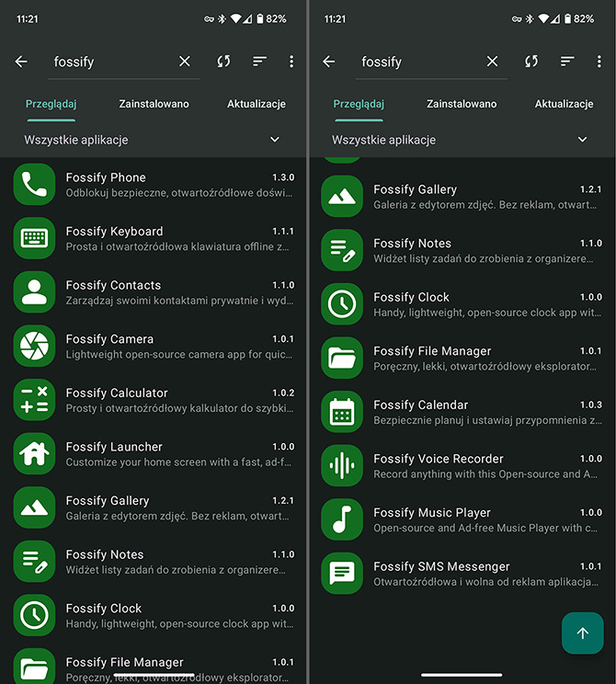Open Fossify Gallery icon in left screen
The width and height of the screenshot is (616, 684).
pos(34,507)
